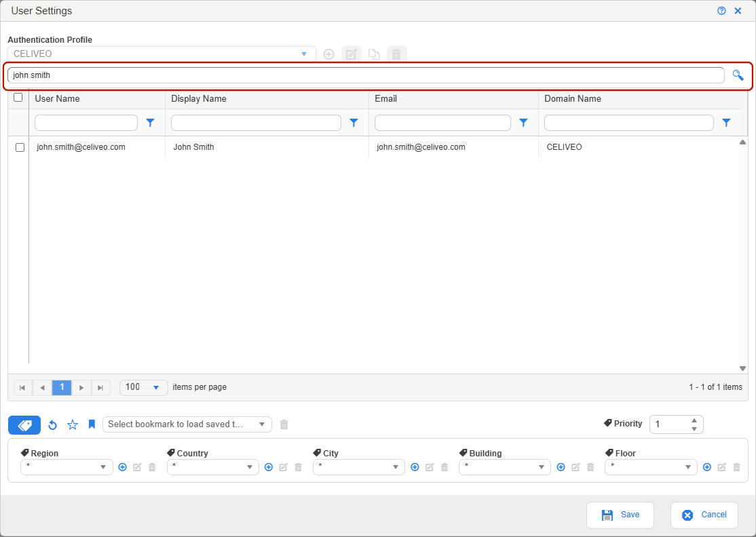Tick the select-all header checkbox

(18, 97)
